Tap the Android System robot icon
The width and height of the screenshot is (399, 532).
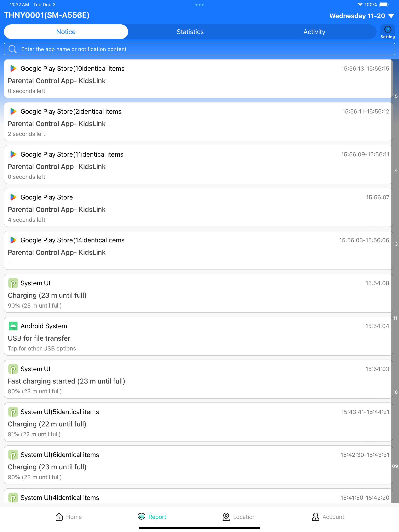pos(13,326)
